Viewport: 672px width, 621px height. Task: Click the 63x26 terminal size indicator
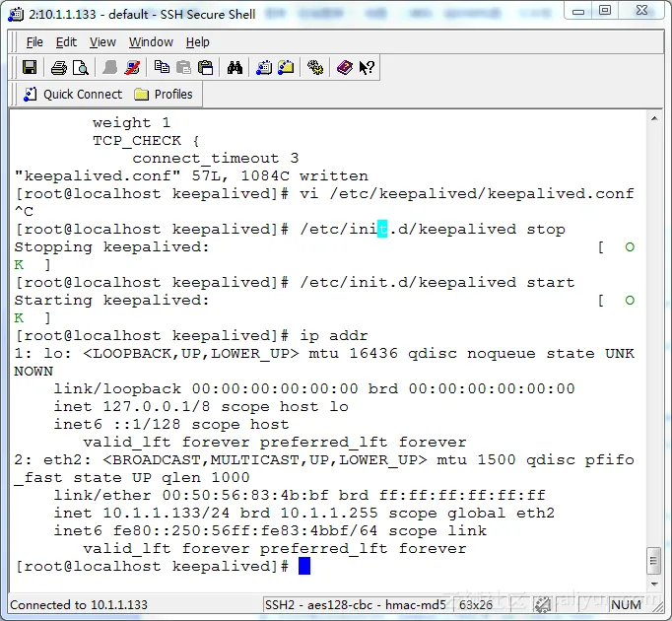pyautogui.click(x=476, y=604)
